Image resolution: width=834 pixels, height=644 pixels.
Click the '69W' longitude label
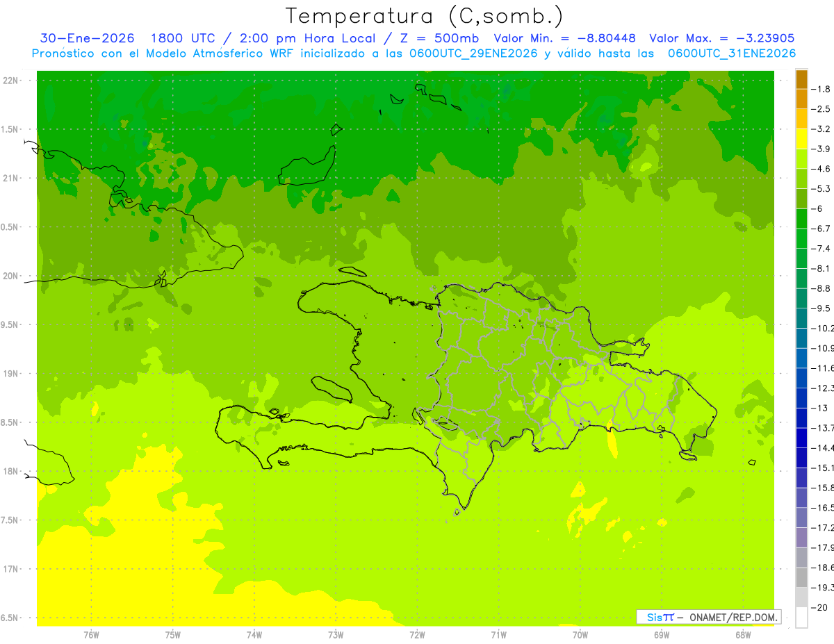(x=662, y=634)
